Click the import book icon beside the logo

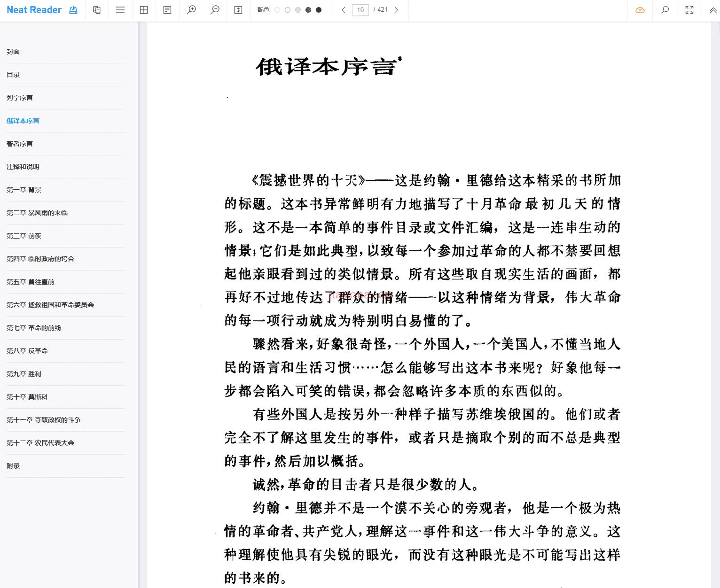73,10
